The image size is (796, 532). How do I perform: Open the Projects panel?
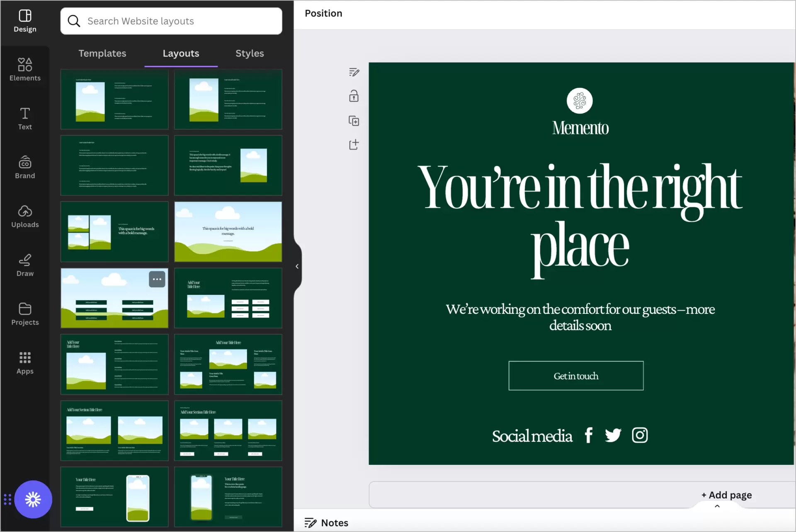click(x=24, y=313)
